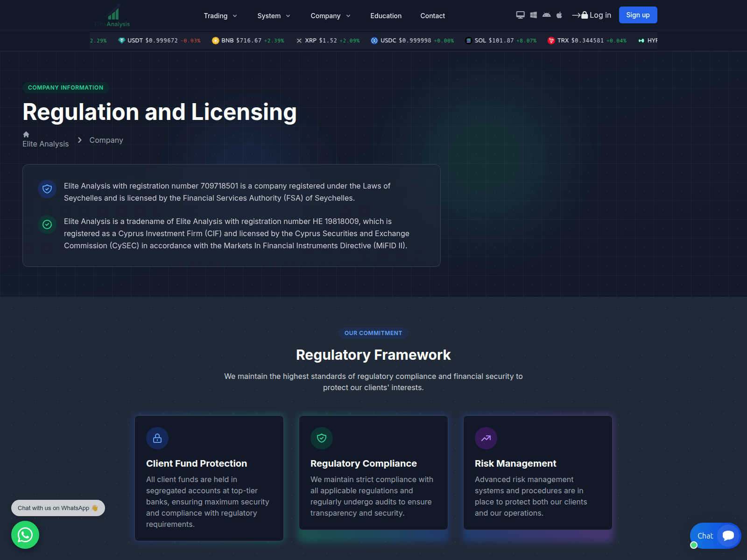Click the home icon in breadcrumb
The height and width of the screenshot is (560, 747).
[x=26, y=134]
